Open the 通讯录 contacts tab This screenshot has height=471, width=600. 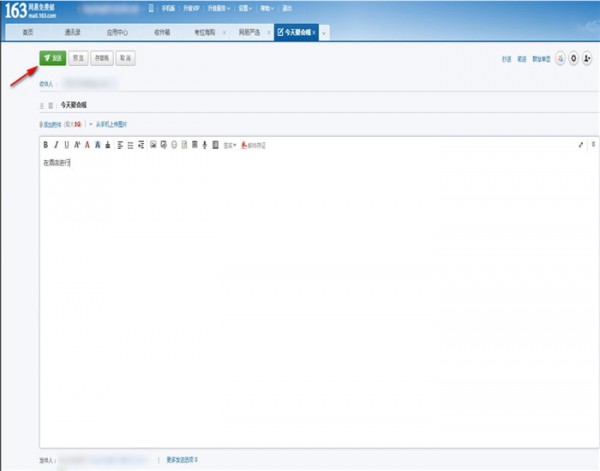pos(72,33)
